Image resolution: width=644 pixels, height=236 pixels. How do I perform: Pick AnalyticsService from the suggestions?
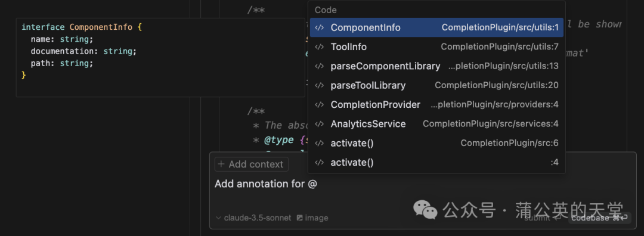tap(436, 124)
